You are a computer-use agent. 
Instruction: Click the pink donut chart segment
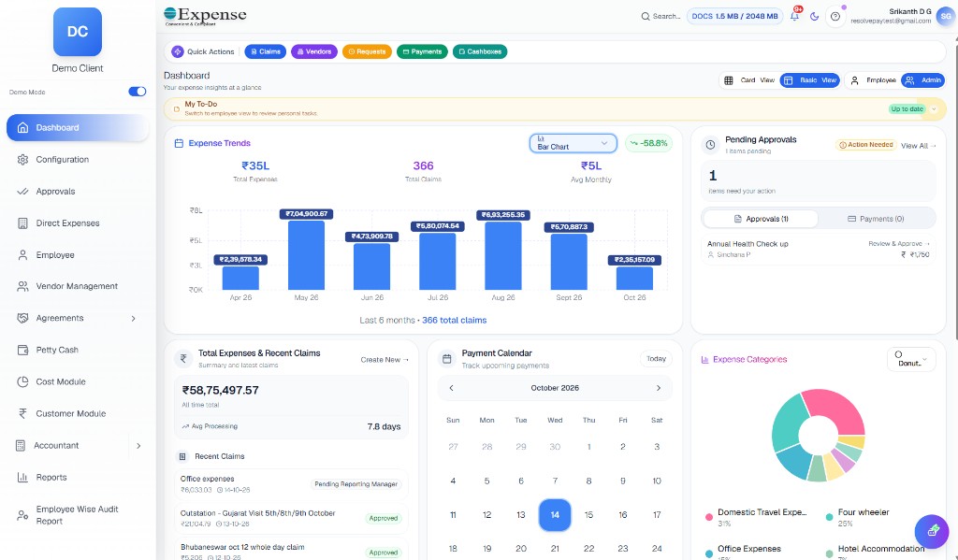[x=834, y=410]
